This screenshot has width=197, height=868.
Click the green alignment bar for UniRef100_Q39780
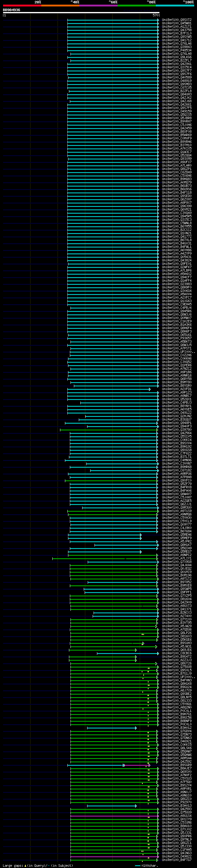[109, 430]
